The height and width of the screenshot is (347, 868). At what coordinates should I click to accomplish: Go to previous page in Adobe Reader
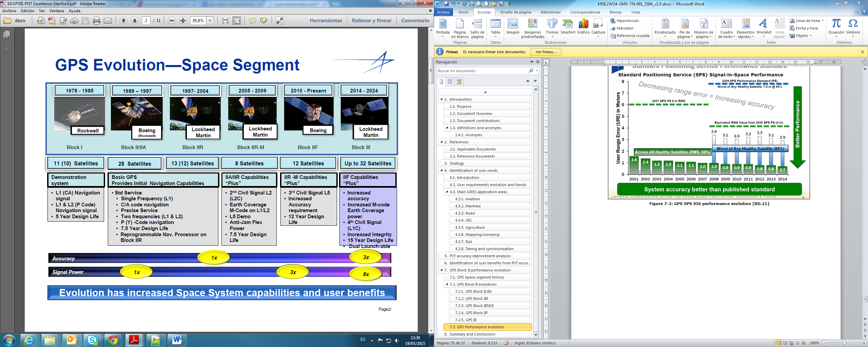(x=124, y=21)
